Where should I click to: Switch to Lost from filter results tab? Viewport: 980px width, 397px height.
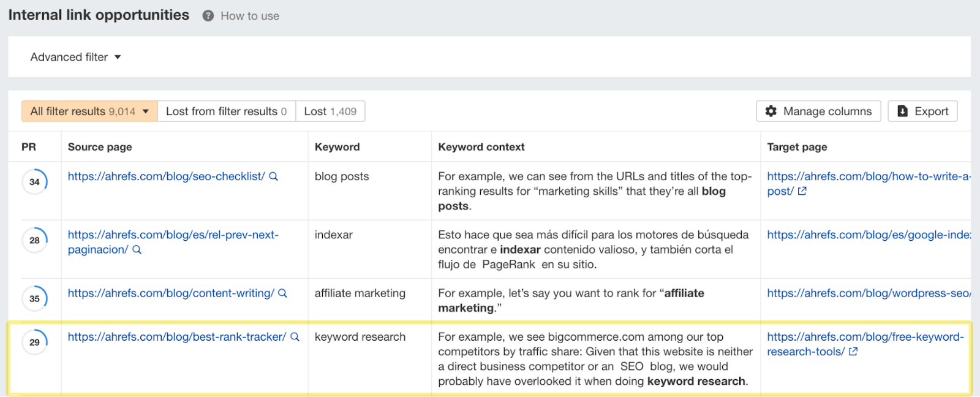[x=226, y=112]
